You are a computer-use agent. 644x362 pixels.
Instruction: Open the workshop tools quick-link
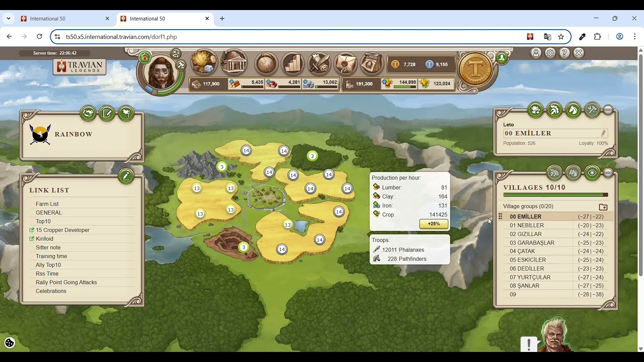[592, 110]
